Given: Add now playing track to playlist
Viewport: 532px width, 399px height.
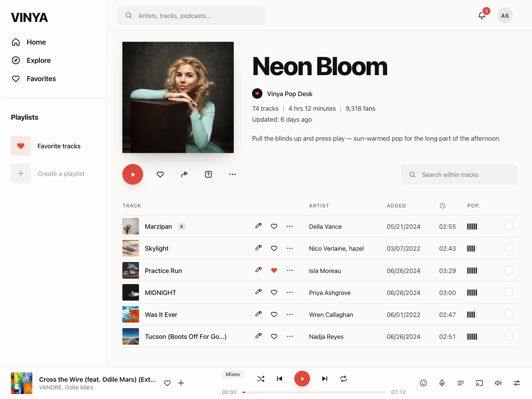Looking at the screenshot, I should (x=181, y=383).
